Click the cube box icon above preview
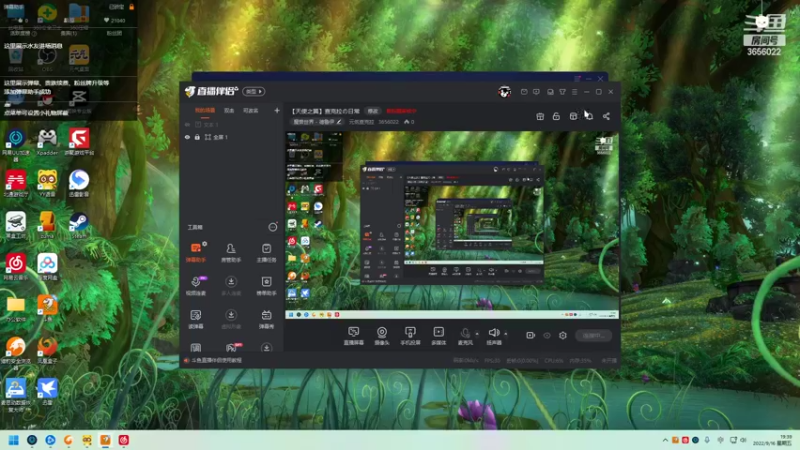 coord(573,116)
